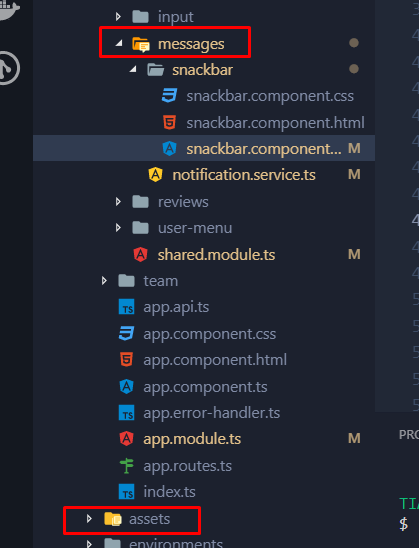Click blue Angular icon of selected snackbar component
The width and height of the screenshot is (419, 548).
(x=169, y=149)
